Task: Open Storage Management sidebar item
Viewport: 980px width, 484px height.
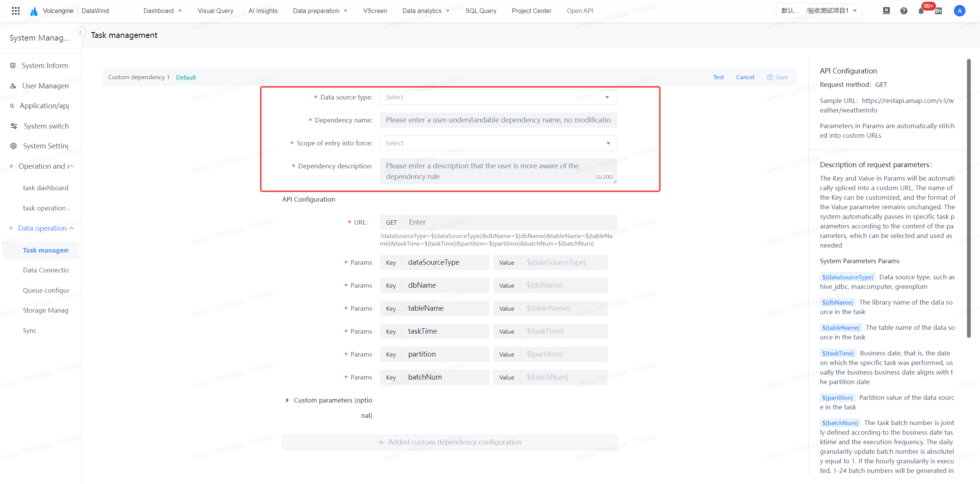Action: click(46, 310)
